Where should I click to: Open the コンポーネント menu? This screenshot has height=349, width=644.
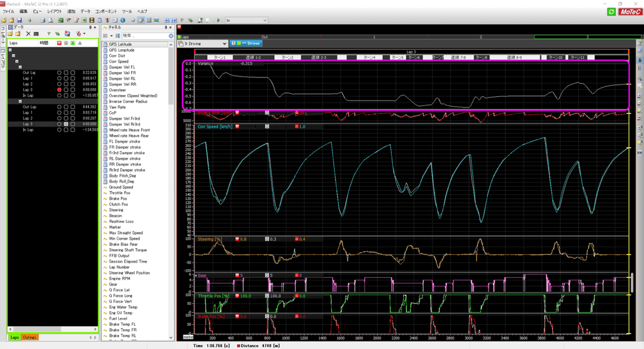(106, 11)
